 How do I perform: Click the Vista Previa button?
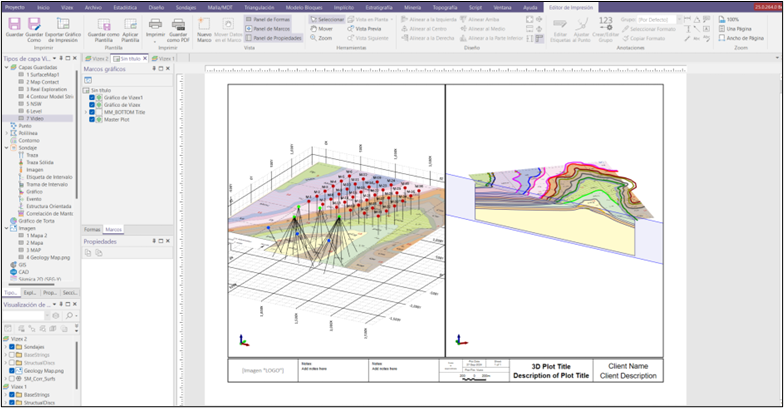(x=366, y=29)
